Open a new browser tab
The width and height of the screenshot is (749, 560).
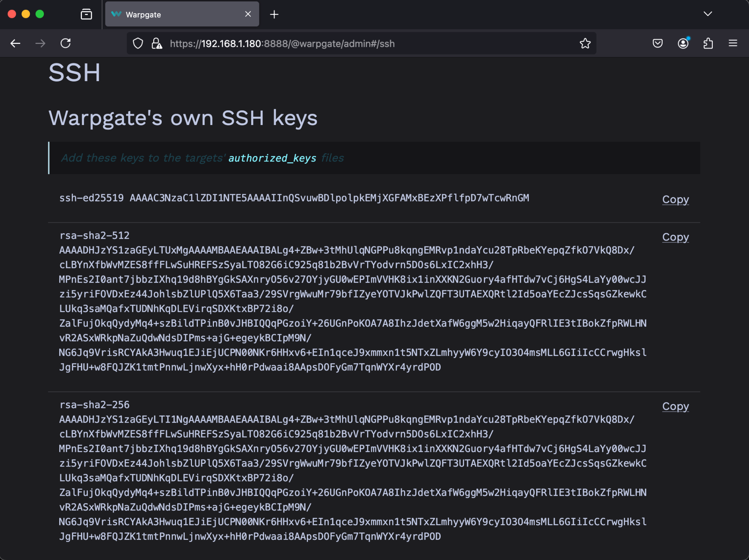pyautogui.click(x=275, y=14)
